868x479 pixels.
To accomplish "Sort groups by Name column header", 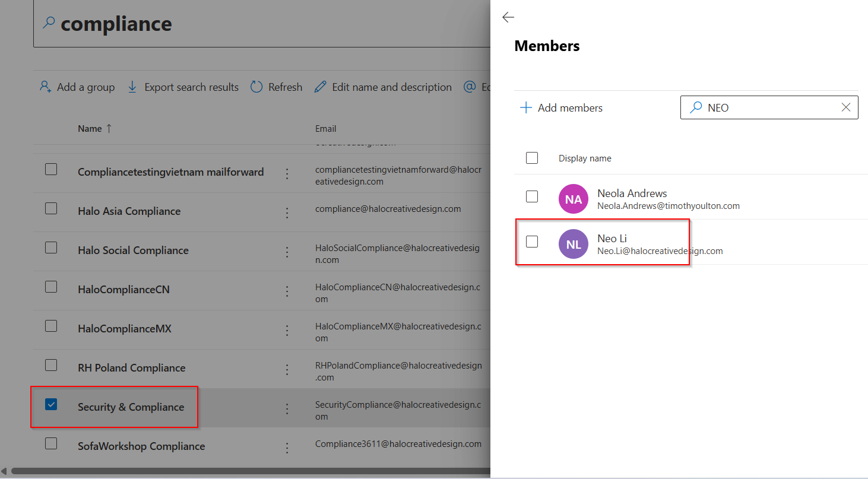I will pos(90,129).
